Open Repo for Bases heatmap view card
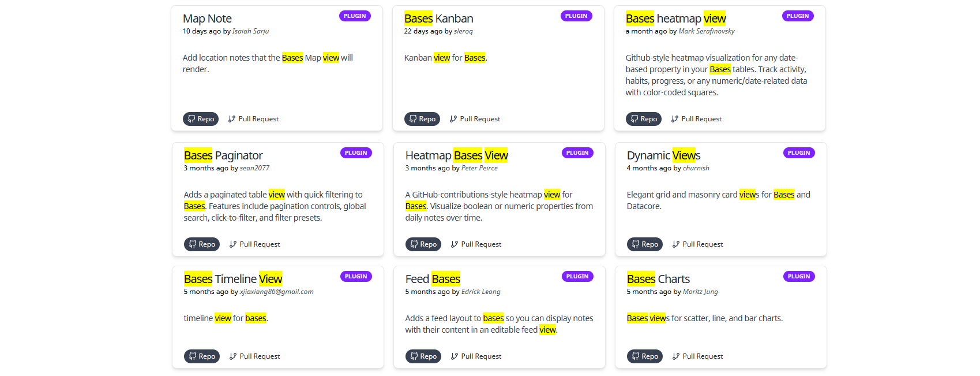980x376 pixels. point(643,119)
